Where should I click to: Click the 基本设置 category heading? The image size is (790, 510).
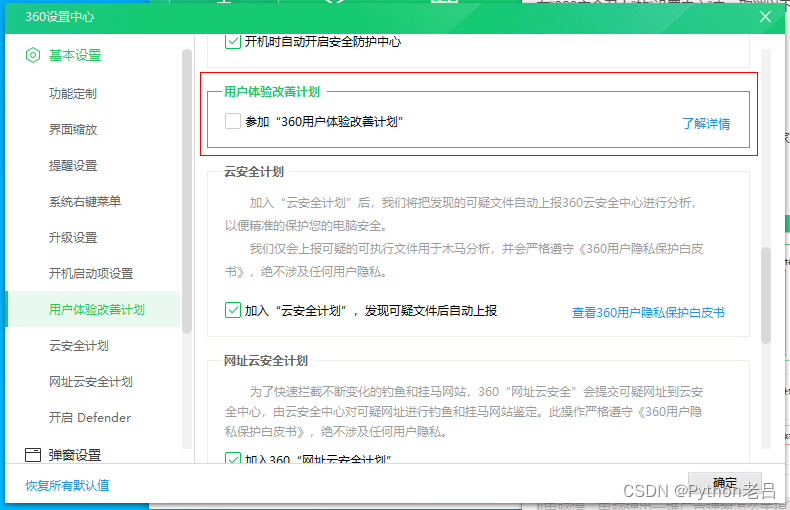[75, 55]
